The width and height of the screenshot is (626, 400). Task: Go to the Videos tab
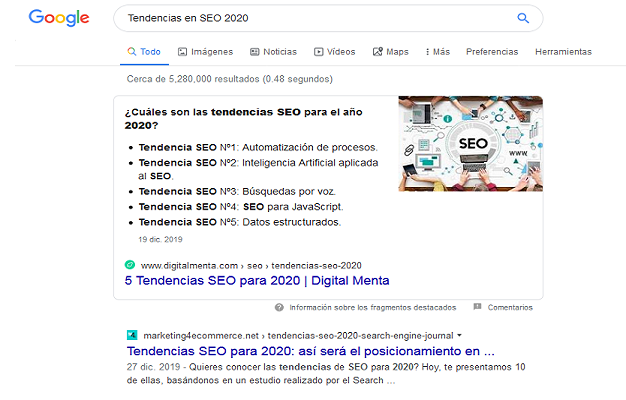click(334, 51)
